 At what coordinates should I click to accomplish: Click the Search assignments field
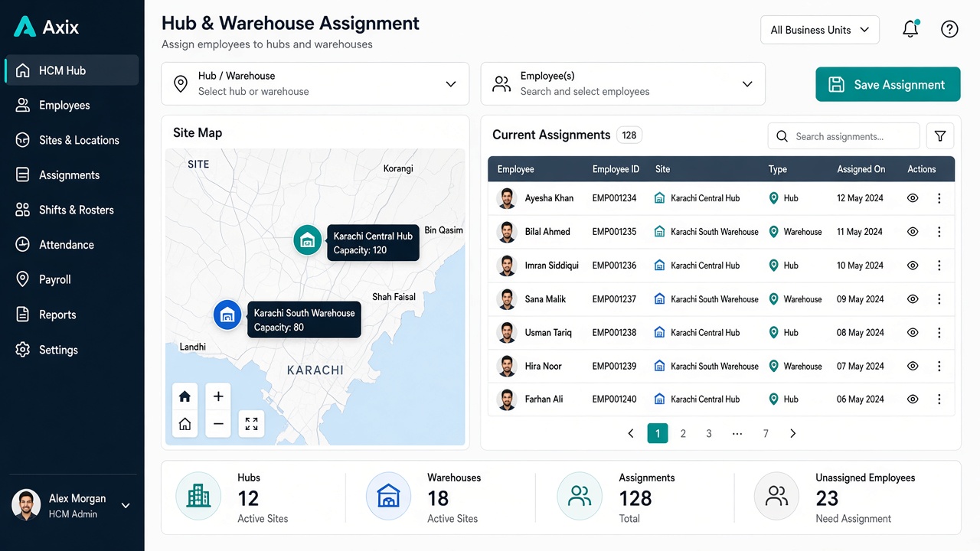coord(844,136)
